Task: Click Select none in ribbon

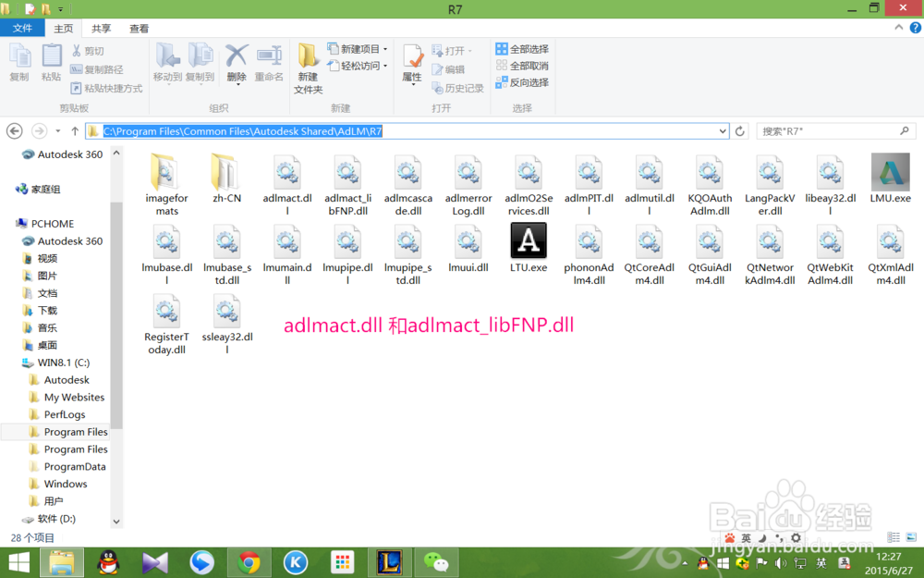Action: pyautogui.click(x=522, y=66)
